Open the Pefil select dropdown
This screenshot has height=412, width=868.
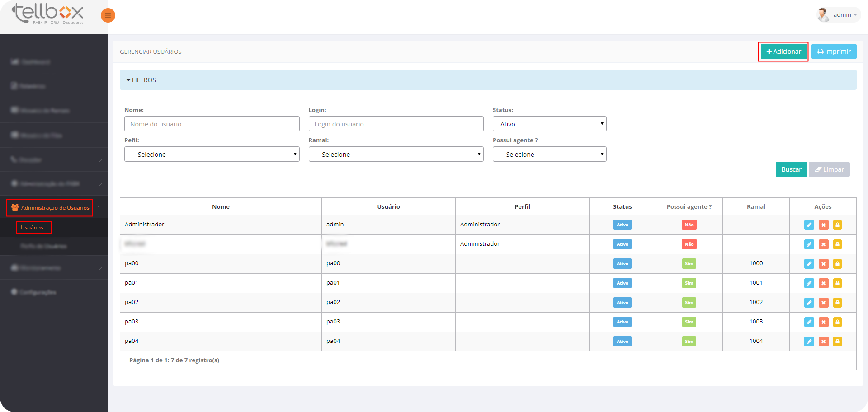point(212,154)
